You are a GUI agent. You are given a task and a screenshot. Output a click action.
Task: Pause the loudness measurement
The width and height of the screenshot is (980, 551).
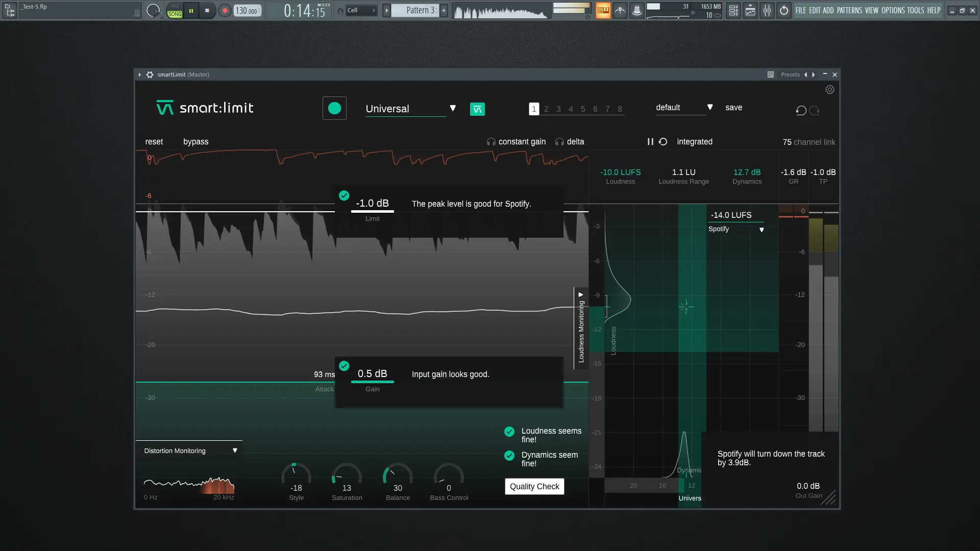650,142
